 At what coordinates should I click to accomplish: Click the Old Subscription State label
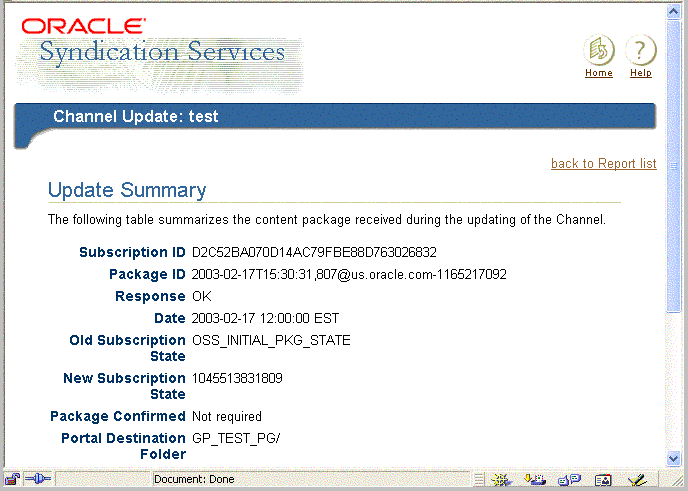pyautogui.click(x=127, y=348)
